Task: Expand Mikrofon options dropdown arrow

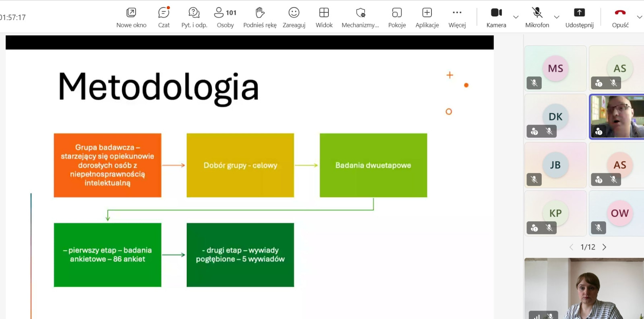Action: point(557,17)
